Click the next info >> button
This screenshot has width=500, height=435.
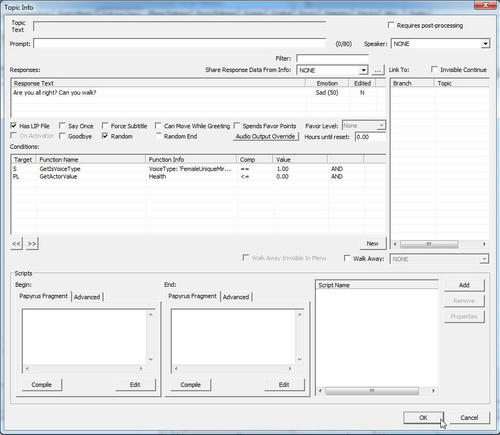[32, 243]
